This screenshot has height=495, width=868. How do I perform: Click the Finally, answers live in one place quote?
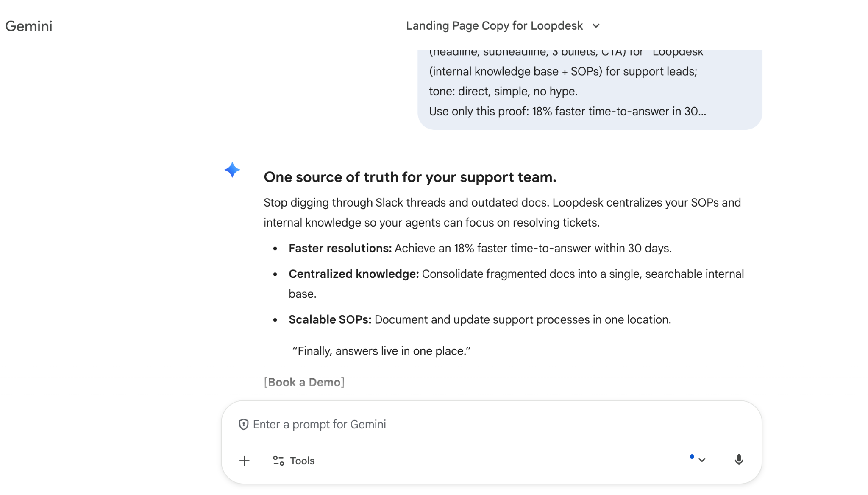(381, 351)
